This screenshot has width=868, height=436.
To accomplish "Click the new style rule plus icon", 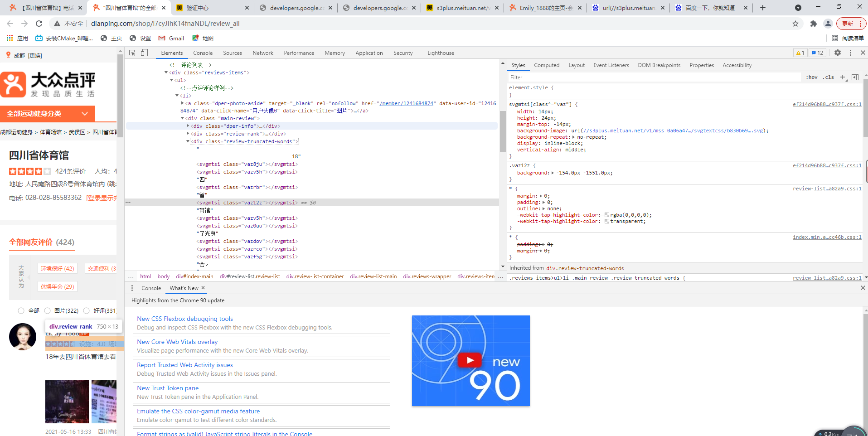I will [x=843, y=78].
